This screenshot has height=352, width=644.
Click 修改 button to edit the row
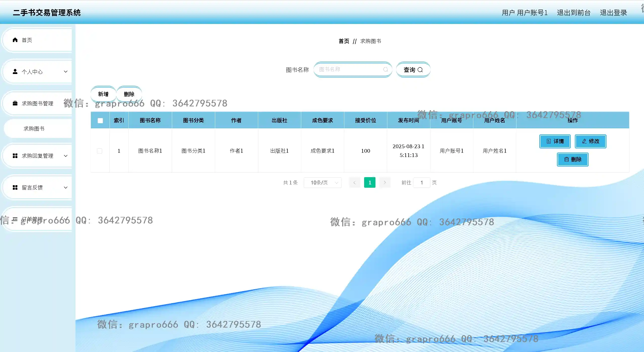(x=590, y=141)
